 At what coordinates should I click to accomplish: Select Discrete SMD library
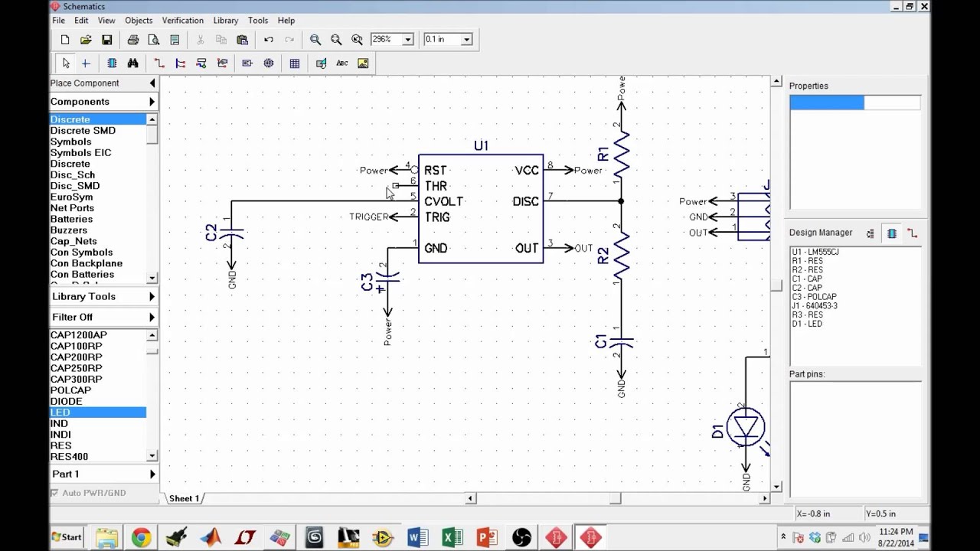pyautogui.click(x=98, y=131)
